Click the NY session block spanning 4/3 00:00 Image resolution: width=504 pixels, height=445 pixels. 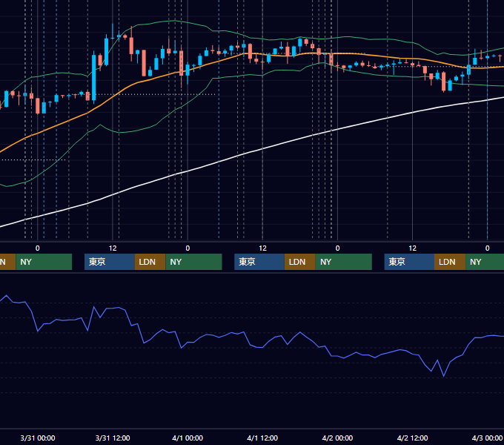pyautogui.click(x=485, y=262)
